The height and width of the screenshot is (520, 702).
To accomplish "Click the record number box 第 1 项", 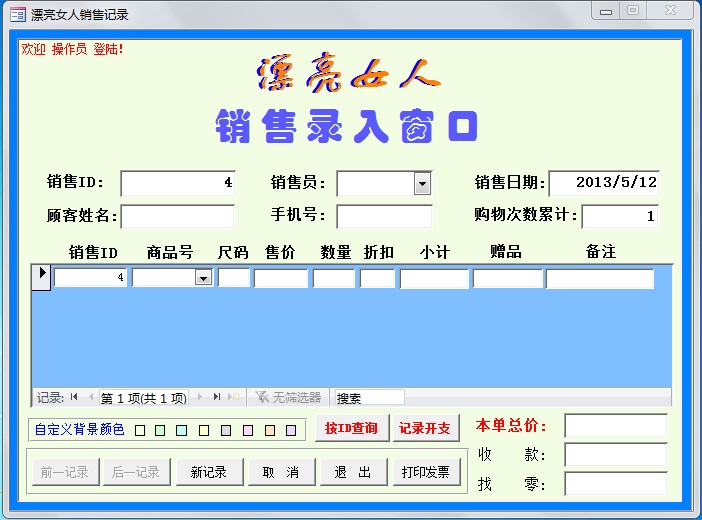I will pyautogui.click(x=144, y=398).
